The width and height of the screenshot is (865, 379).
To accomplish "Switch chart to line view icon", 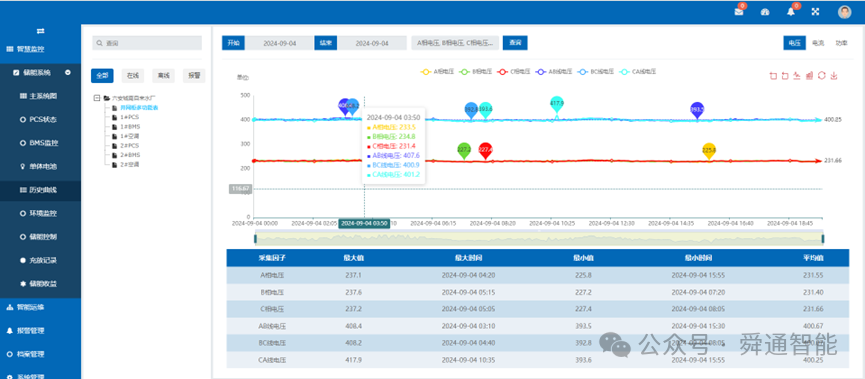I will coord(797,76).
